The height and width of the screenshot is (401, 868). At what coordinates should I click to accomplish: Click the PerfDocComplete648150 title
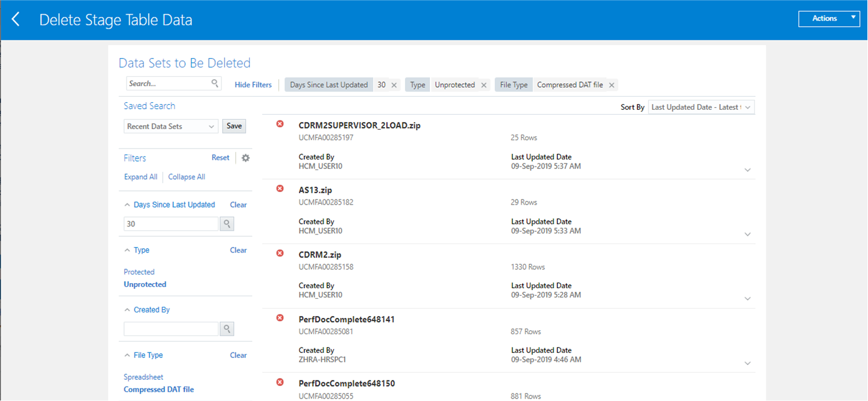coord(346,384)
